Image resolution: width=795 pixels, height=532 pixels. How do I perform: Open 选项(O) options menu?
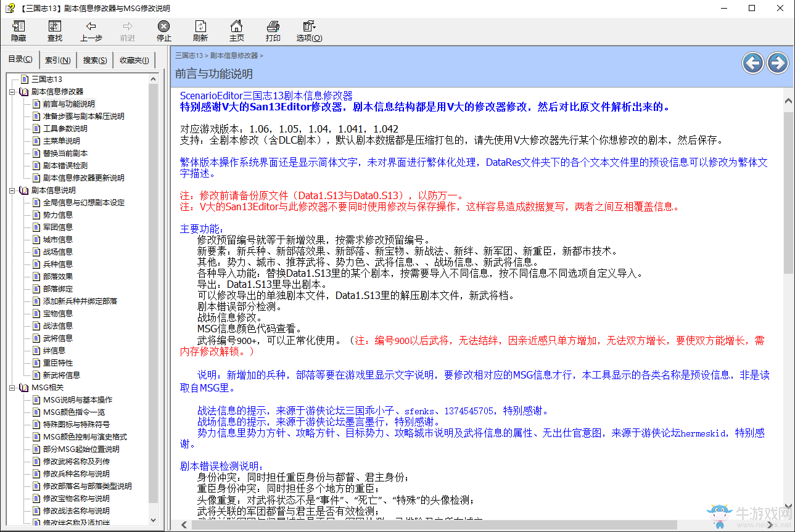[x=309, y=31]
